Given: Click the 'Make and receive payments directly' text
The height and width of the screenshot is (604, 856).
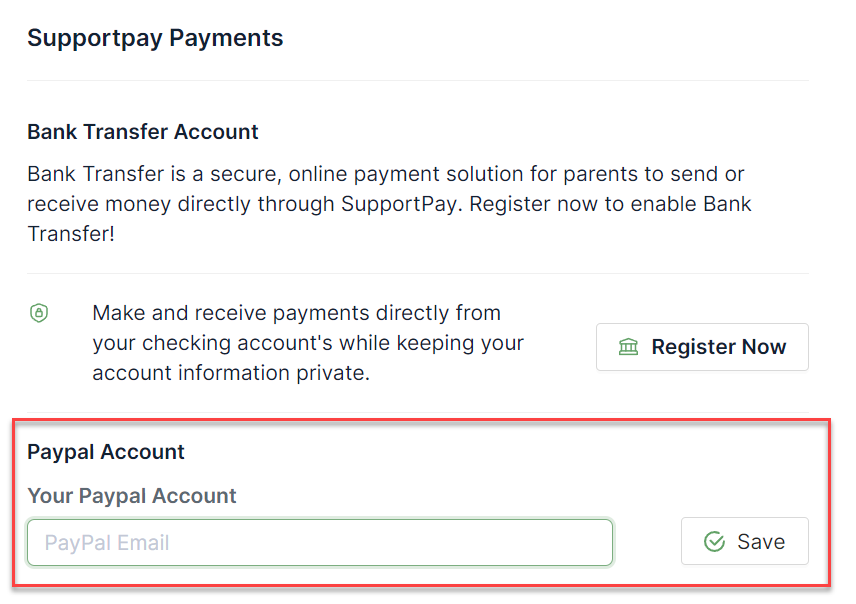Looking at the screenshot, I should 296,313.
